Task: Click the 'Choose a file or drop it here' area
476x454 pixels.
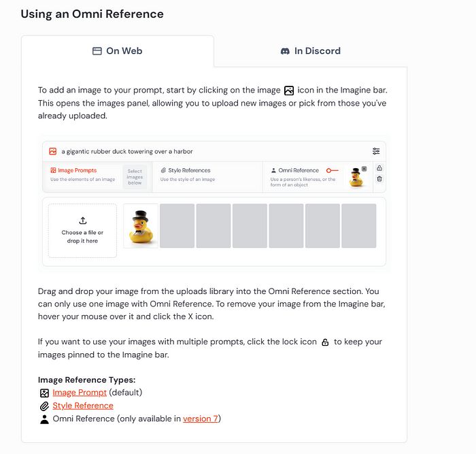Action: coord(83,231)
